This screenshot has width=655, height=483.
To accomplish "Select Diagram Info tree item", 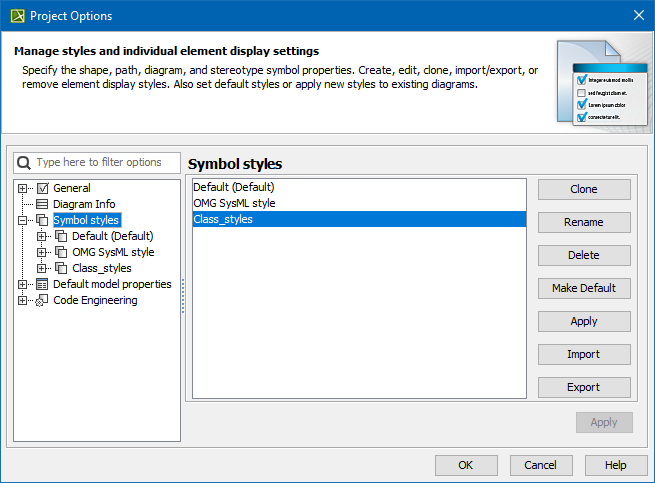I will pos(84,204).
